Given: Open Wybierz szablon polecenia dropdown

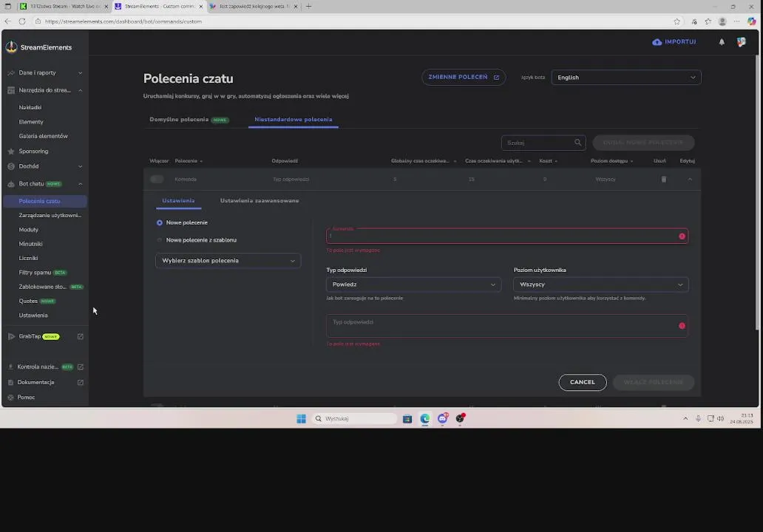Looking at the screenshot, I should click(228, 261).
